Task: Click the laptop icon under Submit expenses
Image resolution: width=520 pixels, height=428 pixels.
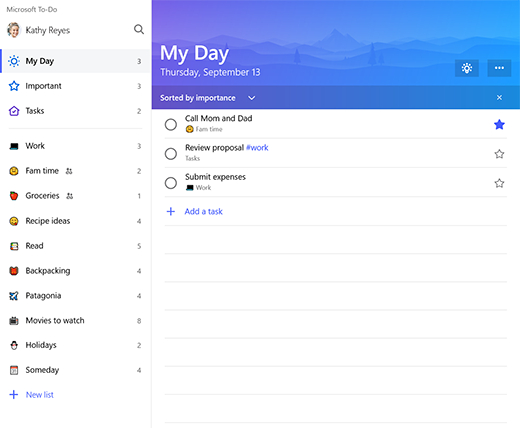Action: click(190, 188)
